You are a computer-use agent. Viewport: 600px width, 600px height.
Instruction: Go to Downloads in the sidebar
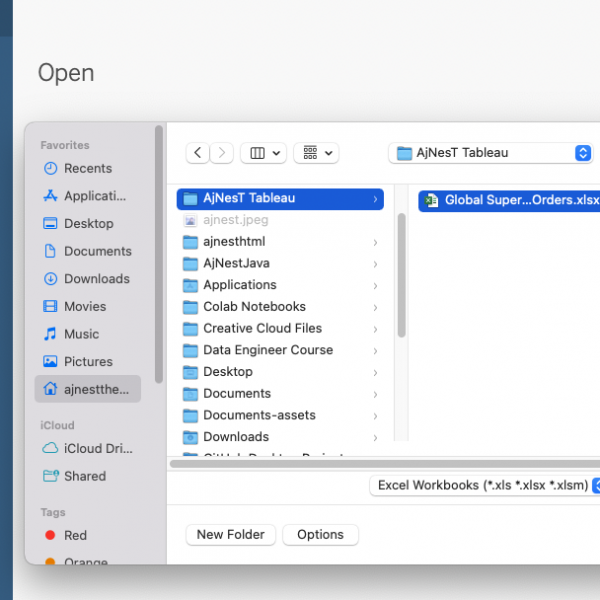coord(96,279)
